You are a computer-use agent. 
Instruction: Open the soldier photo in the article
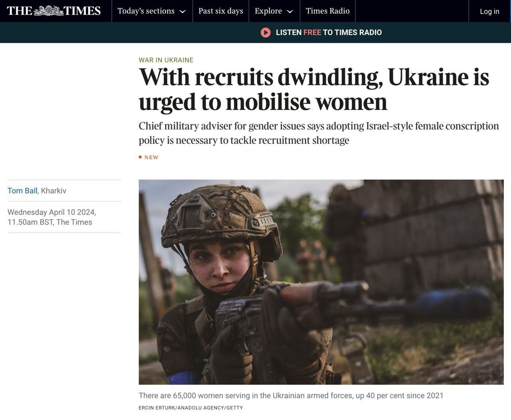(321, 282)
